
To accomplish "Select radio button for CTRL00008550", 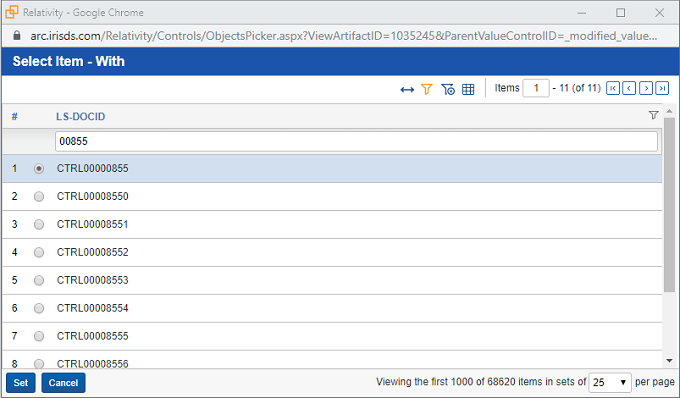I will point(39,196).
